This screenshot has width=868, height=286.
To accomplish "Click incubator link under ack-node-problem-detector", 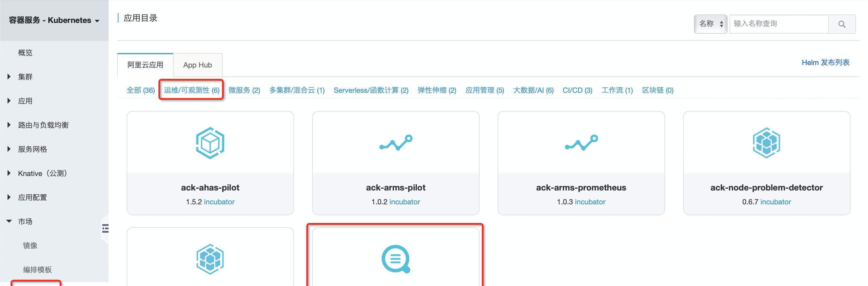I will point(776,202).
